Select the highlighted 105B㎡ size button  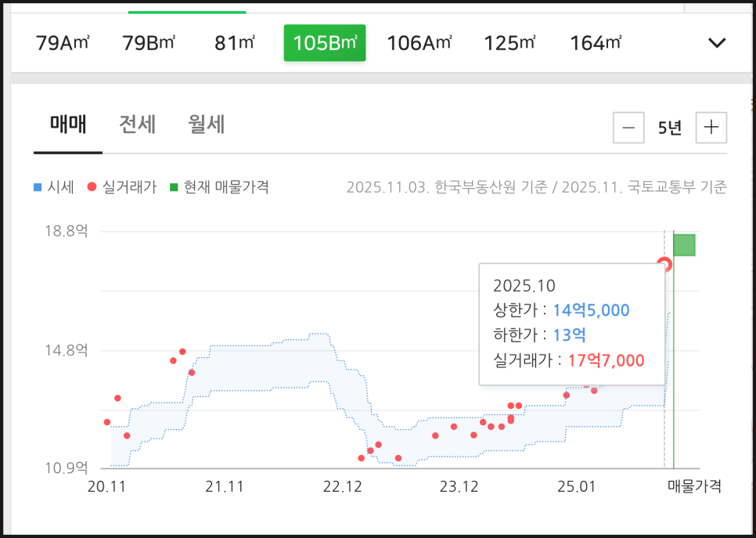(324, 43)
